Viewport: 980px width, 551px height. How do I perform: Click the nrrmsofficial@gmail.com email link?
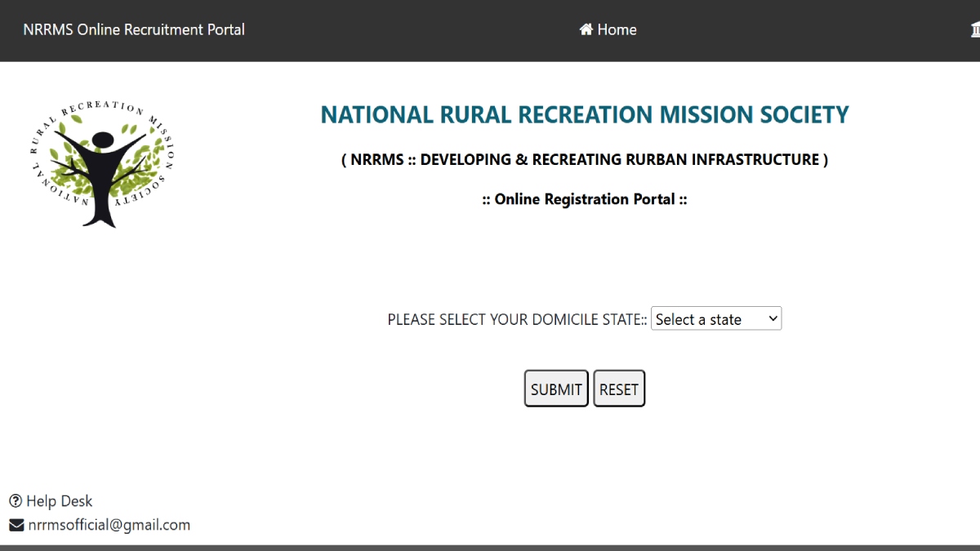(x=108, y=525)
